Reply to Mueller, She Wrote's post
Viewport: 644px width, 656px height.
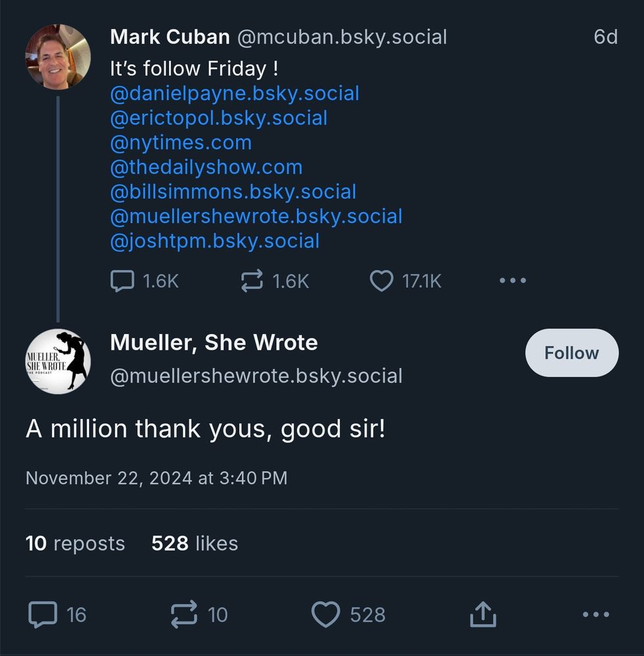click(x=43, y=615)
